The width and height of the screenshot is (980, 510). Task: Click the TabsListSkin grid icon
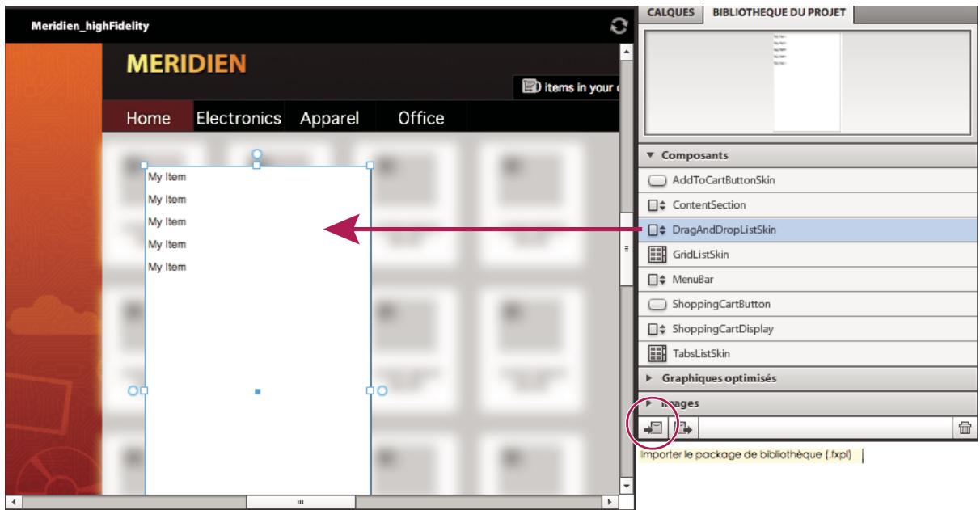(657, 354)
